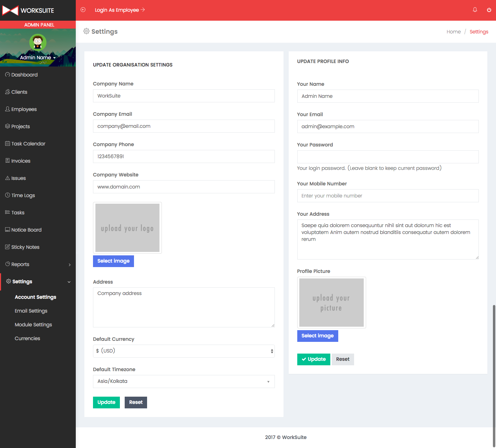Screen dimensions: 496x448
Task: Click the back arrow circle icon
Action: [83, 10]
